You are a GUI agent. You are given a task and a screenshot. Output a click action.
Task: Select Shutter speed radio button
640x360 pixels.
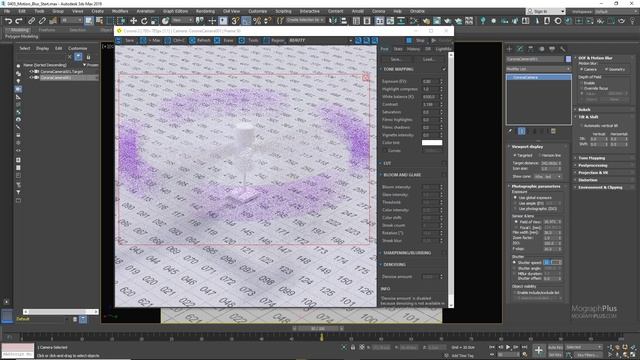pos(515,262)
